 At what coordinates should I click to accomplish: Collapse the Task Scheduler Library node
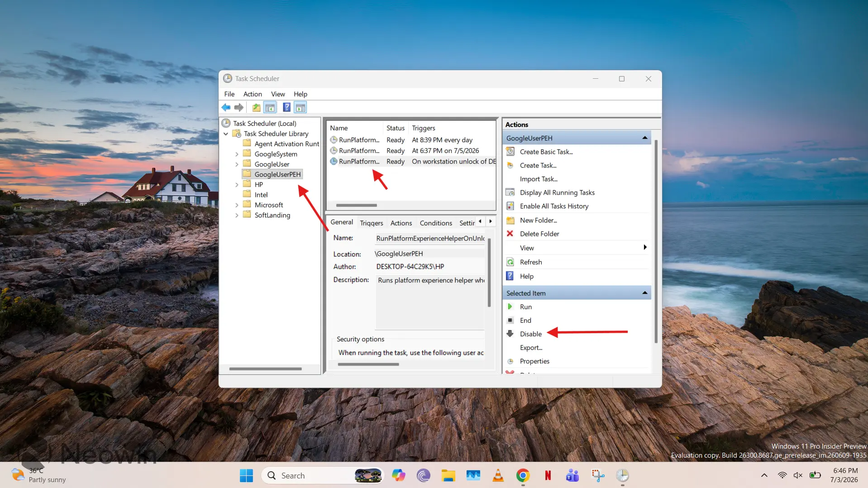pyautogui.click(x=226, y=134)
